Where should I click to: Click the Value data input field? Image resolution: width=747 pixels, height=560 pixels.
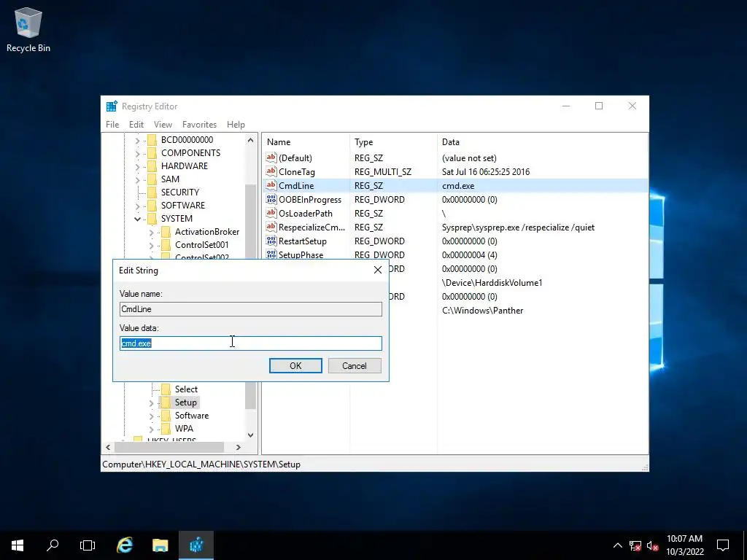point(251,343)
